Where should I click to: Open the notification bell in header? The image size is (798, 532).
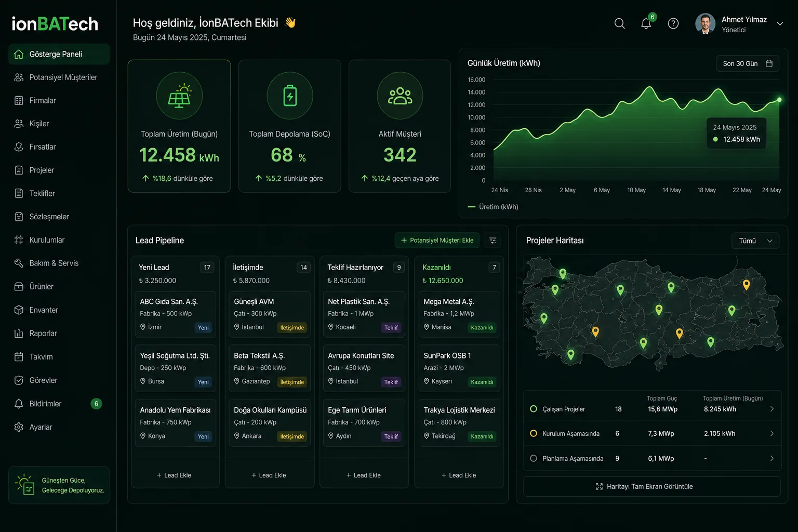point(646,23)
